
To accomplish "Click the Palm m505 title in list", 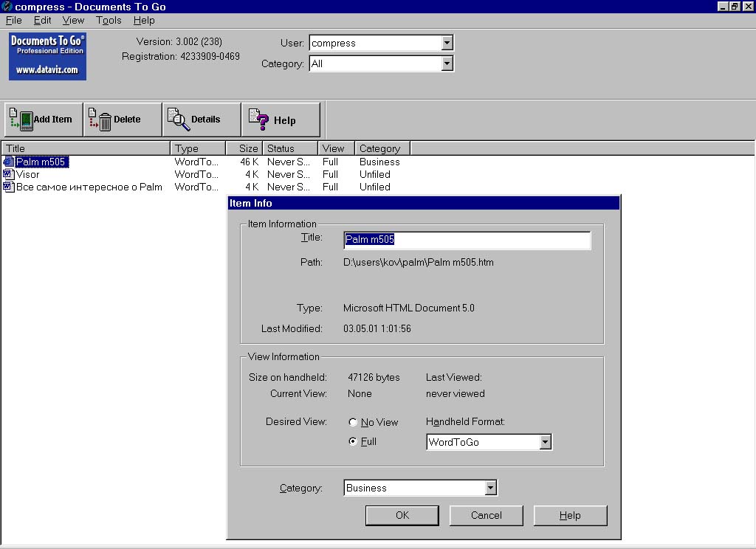I will tap(41, 162).
